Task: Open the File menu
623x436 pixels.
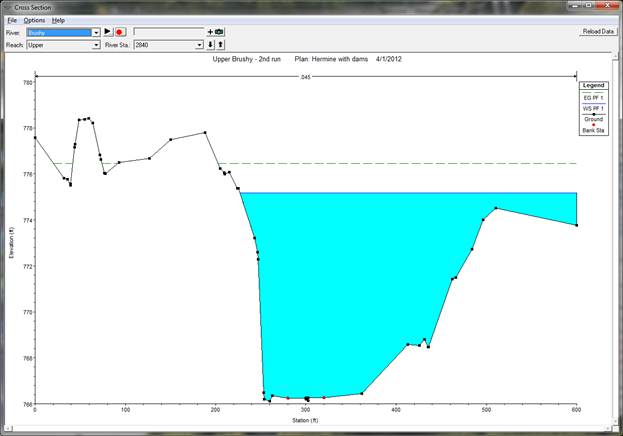Action: (12, 20)
